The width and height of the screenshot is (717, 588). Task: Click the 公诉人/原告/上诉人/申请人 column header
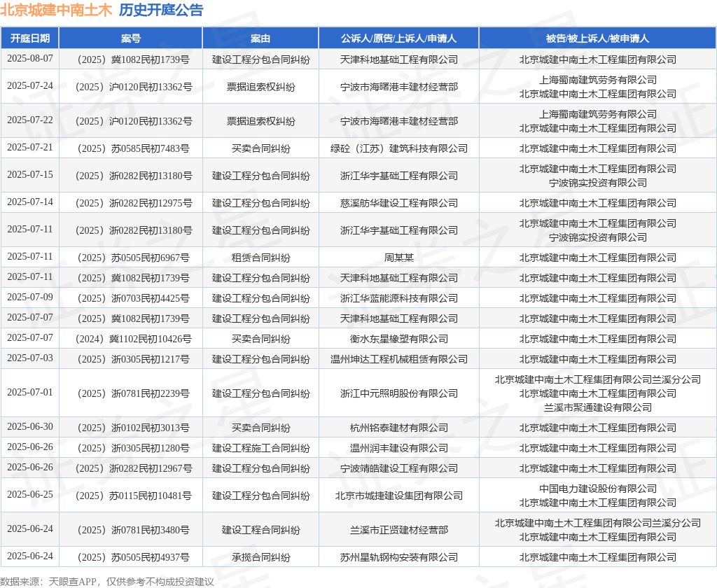[x=398, y=38]
